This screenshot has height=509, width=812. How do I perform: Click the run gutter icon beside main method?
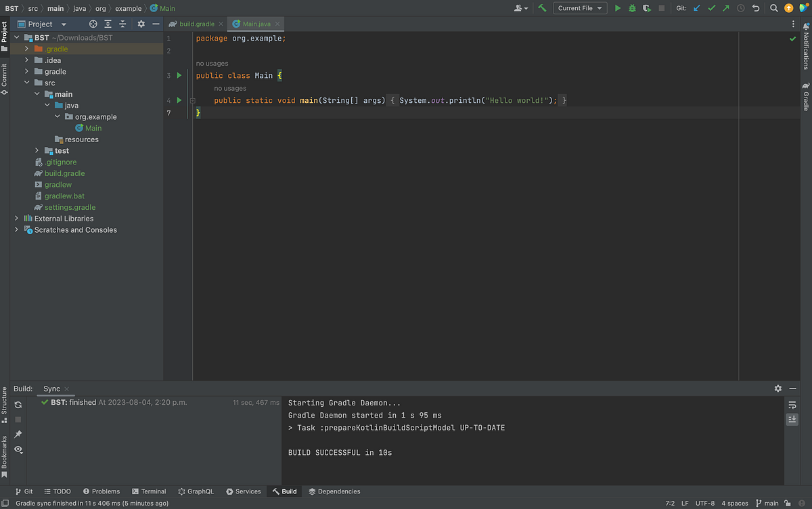[x=178, y=100]
